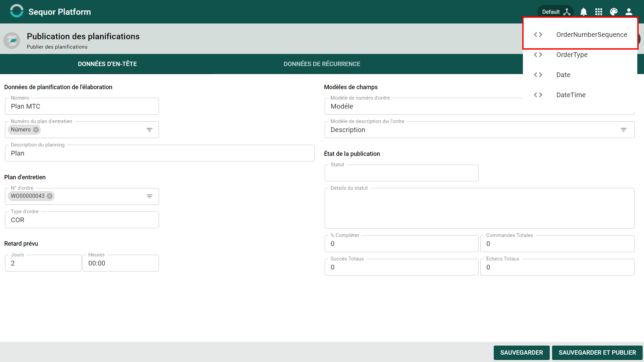Switch to Données d'en-tête tab
Viewport: 644px width, 362px height.
[107, 64]
